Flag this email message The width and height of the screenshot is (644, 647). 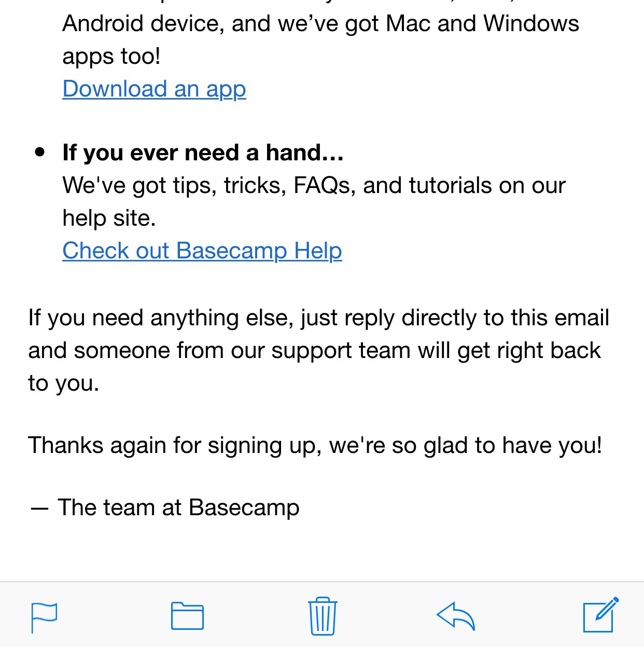click(x=44, y=617)
